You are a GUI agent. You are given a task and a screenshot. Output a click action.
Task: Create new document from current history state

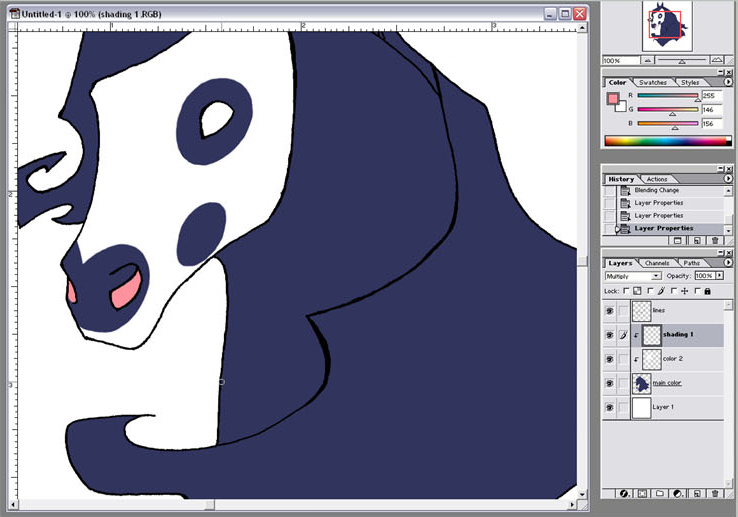click(697, 240)
